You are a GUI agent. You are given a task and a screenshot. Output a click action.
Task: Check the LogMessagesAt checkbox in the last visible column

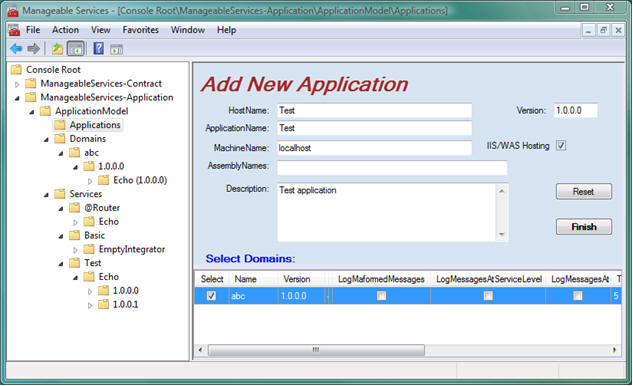578,296
